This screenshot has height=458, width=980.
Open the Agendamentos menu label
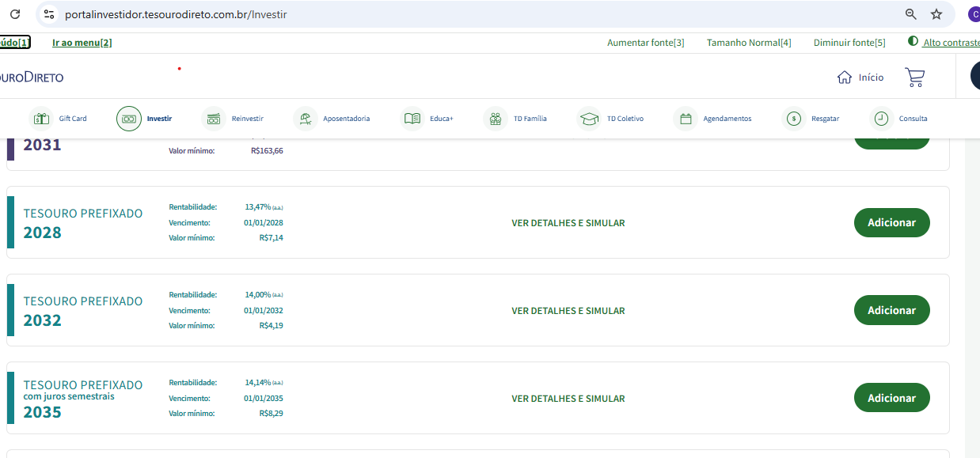(x=727, y=119)
